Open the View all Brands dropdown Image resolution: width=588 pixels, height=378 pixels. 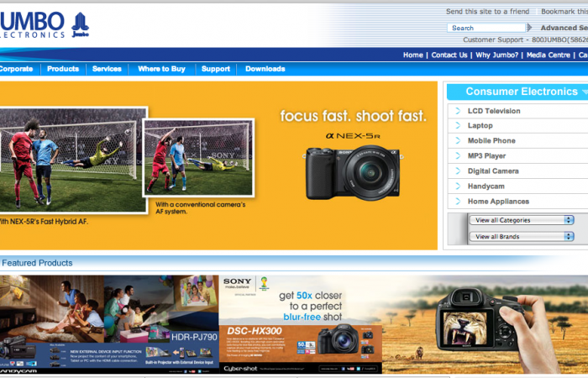pos(522,236)
